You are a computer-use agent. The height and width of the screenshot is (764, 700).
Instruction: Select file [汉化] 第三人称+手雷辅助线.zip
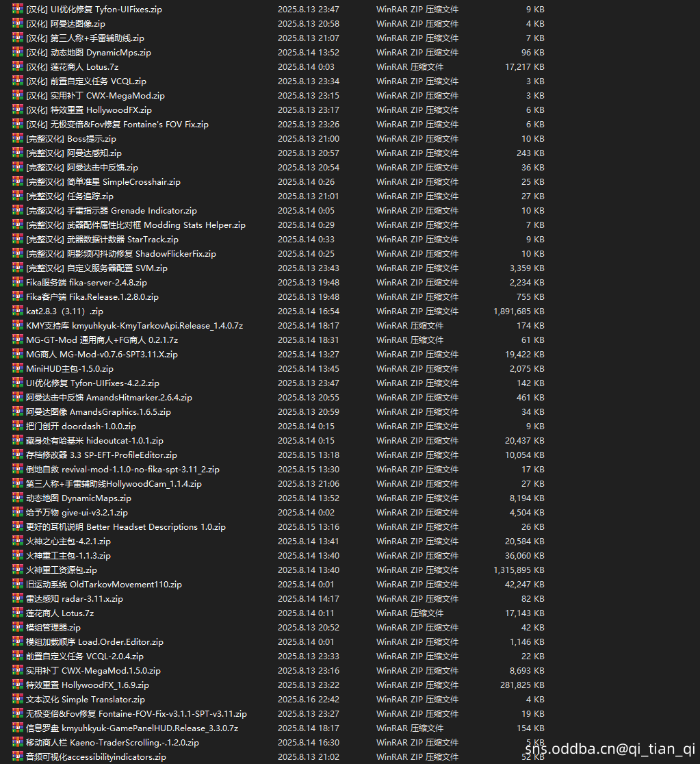86,38
